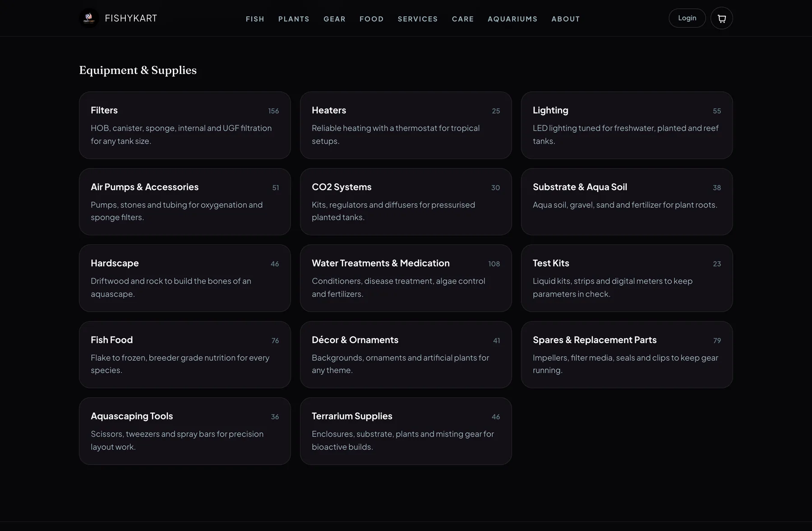This screenshot has width=812, height=531.
Task: Open the AQUARIUMS menu
Action: tap(512, 19)
